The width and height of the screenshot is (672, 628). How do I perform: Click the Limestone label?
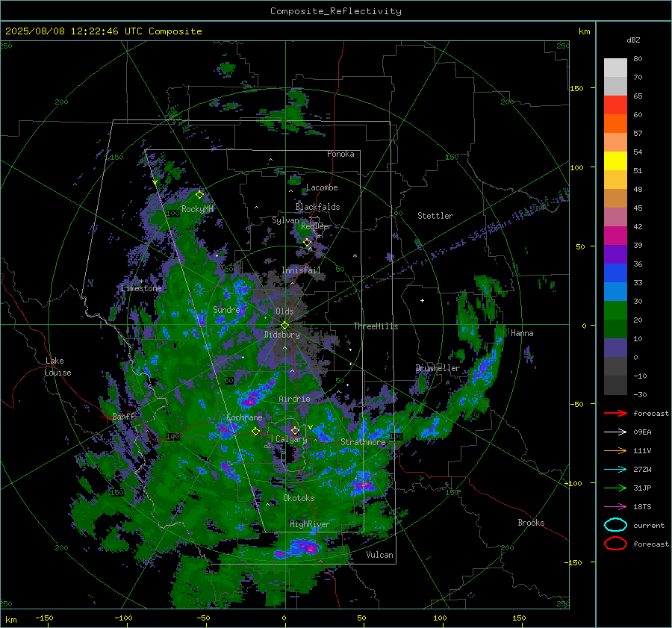pyautogui.click(x=141, y=288)
